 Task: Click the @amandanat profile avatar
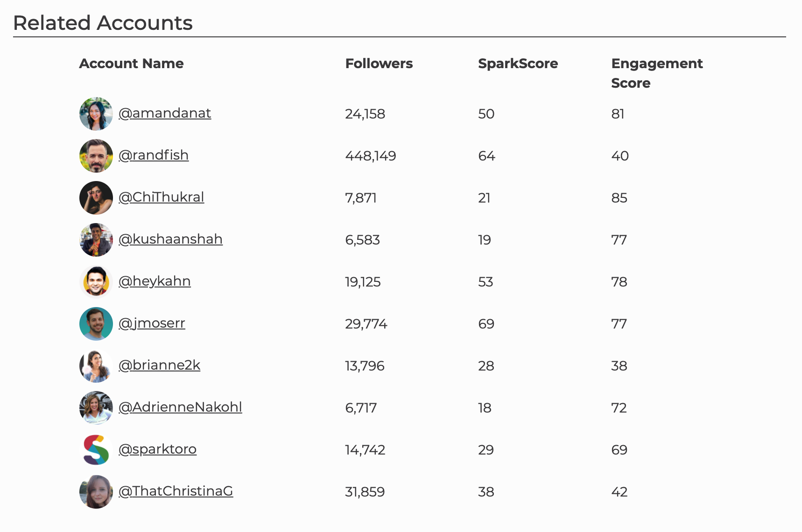[96, 114]
